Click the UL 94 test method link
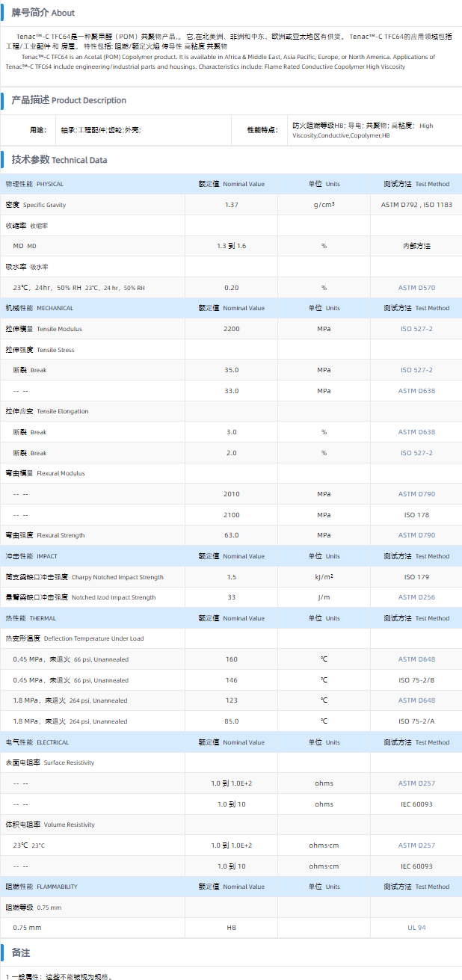The height and width of the screenshot is (980, 462). click(416, 928)
